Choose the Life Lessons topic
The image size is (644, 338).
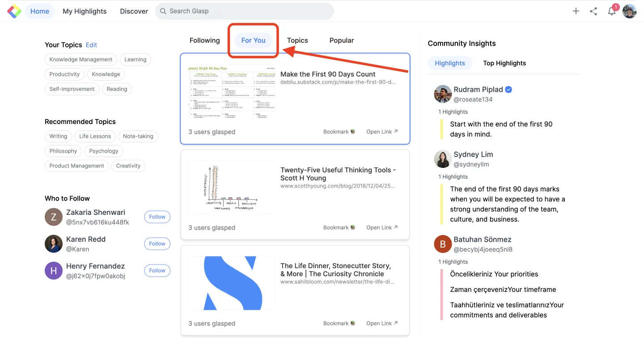(x=95, y=136)
